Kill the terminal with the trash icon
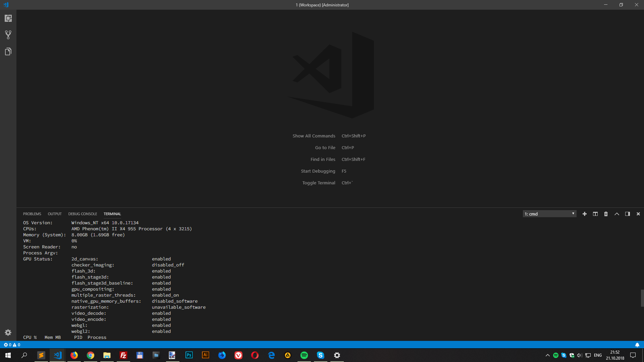This screenshot has height=362, width=644. click(x=606, y=214)
